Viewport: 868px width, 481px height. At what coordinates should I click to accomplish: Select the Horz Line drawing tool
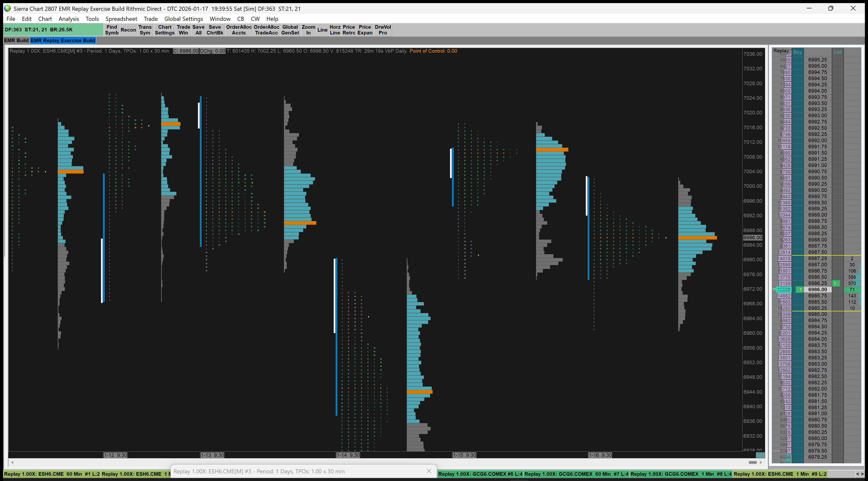[x=335, y=30]
